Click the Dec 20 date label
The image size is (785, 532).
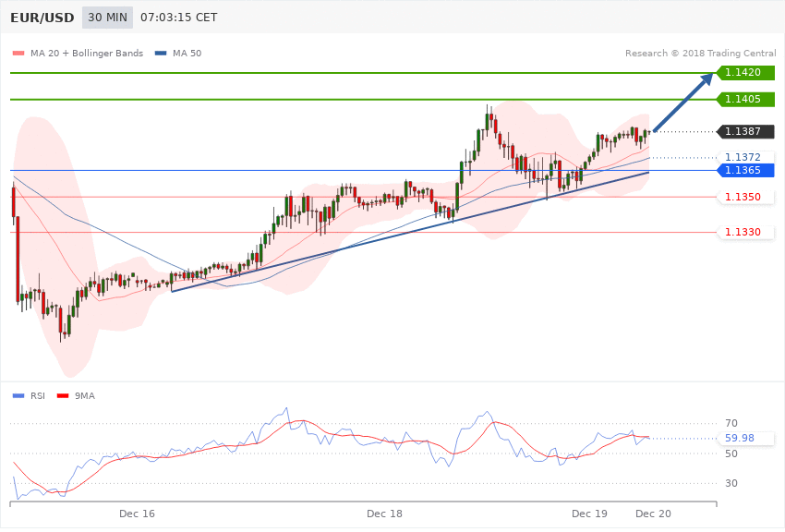[x=653, y=514]
